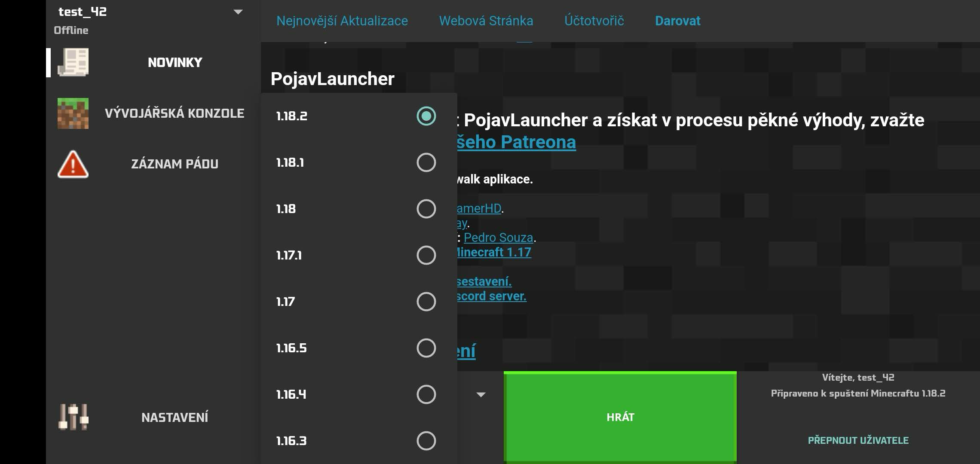The image size is (980, 464).
Task: Click the Vítejte, test_42 greeting
Action: tap(858, 378)
